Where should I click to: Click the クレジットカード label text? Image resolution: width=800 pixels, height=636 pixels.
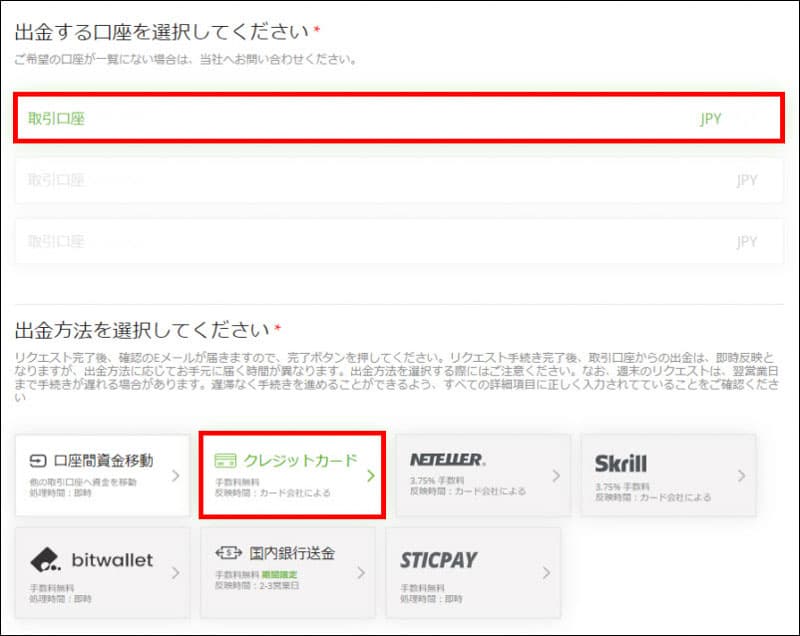(x=300, y=461)
